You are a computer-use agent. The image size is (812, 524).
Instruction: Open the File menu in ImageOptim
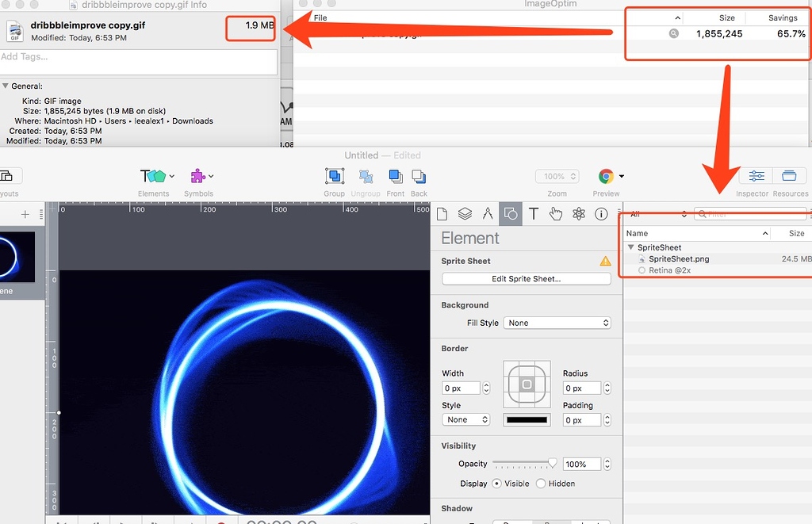320,17
